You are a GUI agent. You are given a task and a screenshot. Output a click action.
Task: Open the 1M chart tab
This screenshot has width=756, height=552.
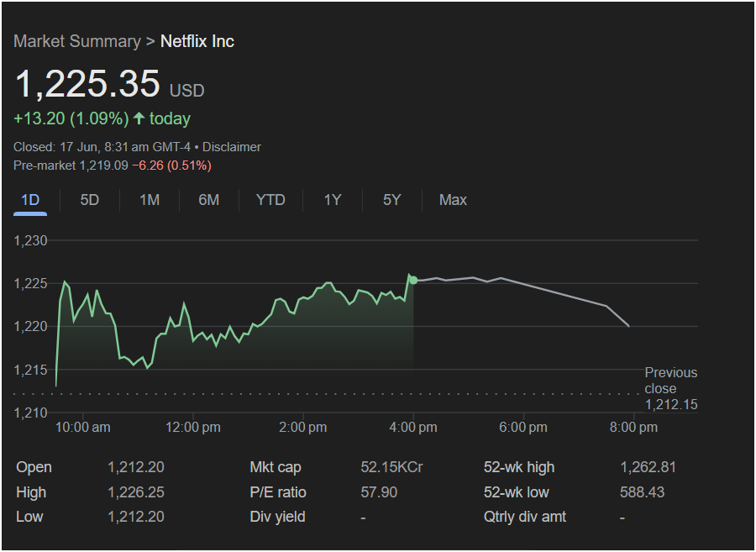click(x=150, y=200)
